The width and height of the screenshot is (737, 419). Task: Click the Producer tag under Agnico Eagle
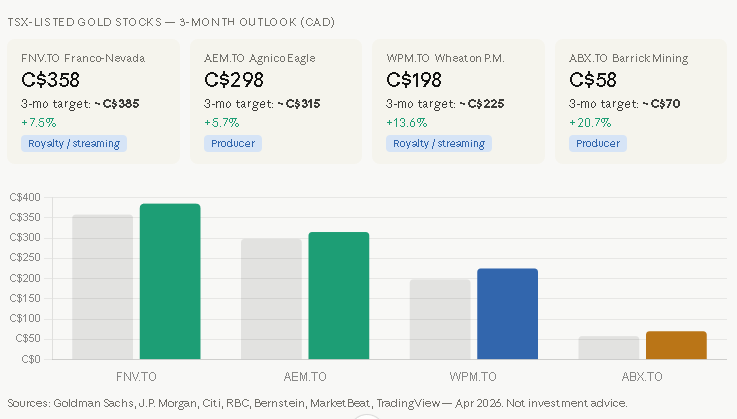232,143
